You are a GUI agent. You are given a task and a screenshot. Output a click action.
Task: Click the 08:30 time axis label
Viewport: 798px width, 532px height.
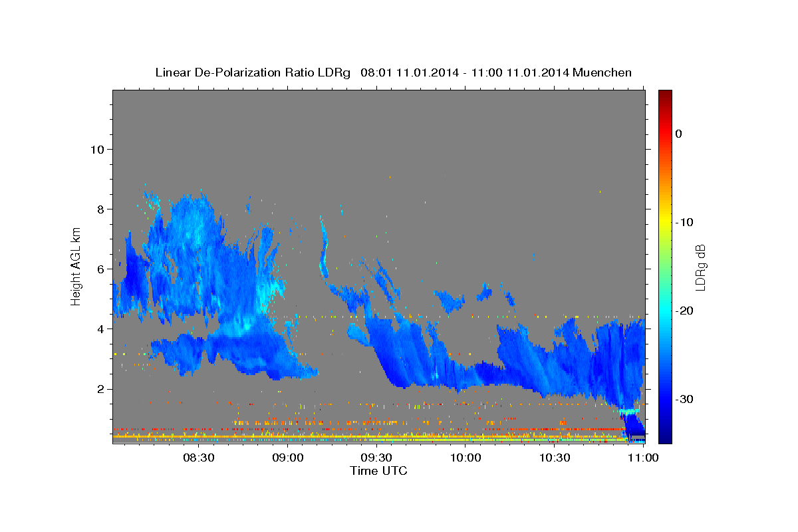tap(198, 458)
